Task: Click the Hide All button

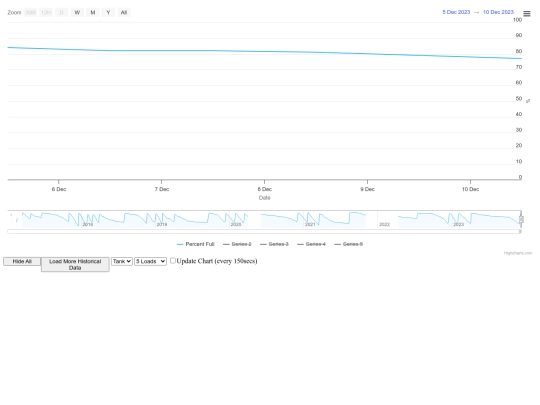Action: click(22, 261)
